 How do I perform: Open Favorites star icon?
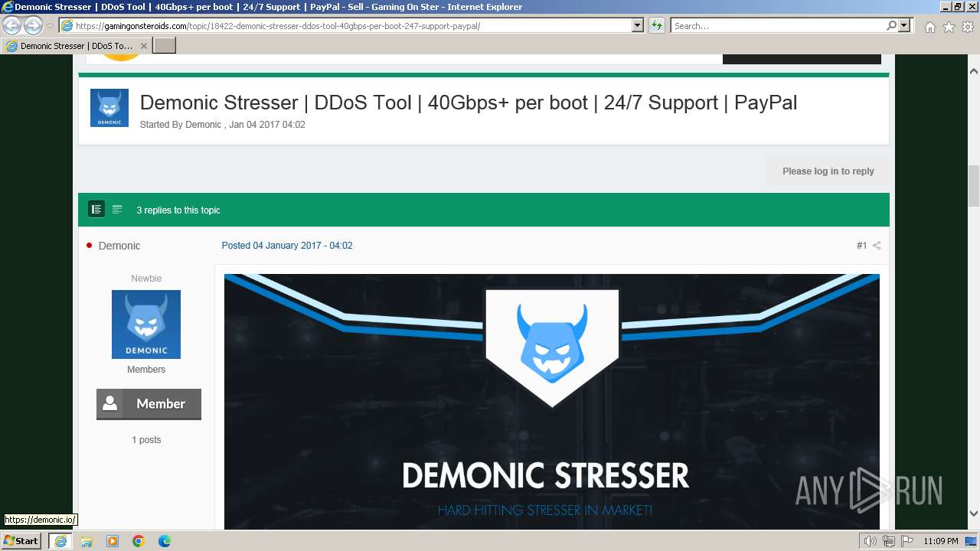point(949,27)
